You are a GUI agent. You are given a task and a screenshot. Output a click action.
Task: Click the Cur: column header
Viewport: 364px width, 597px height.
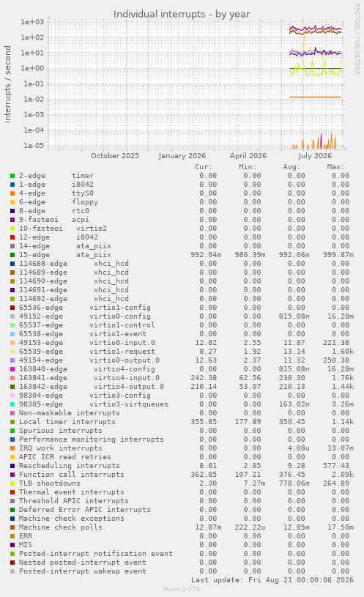(x=204, y=167)
